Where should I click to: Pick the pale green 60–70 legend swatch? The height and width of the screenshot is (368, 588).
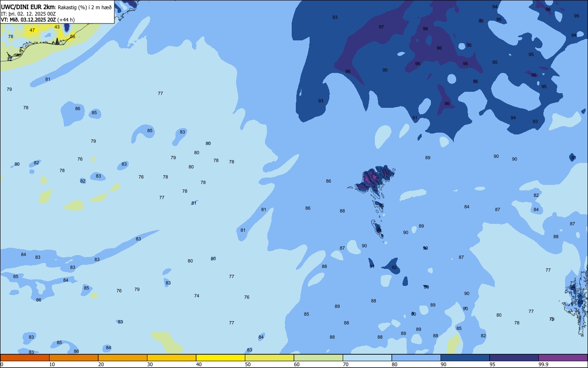pos(318,357)
